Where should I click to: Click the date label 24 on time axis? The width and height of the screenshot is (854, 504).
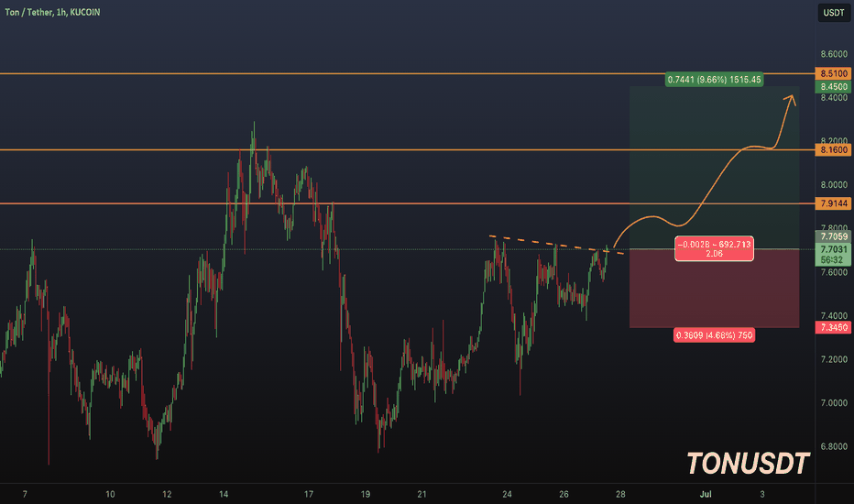click(507, 494)
